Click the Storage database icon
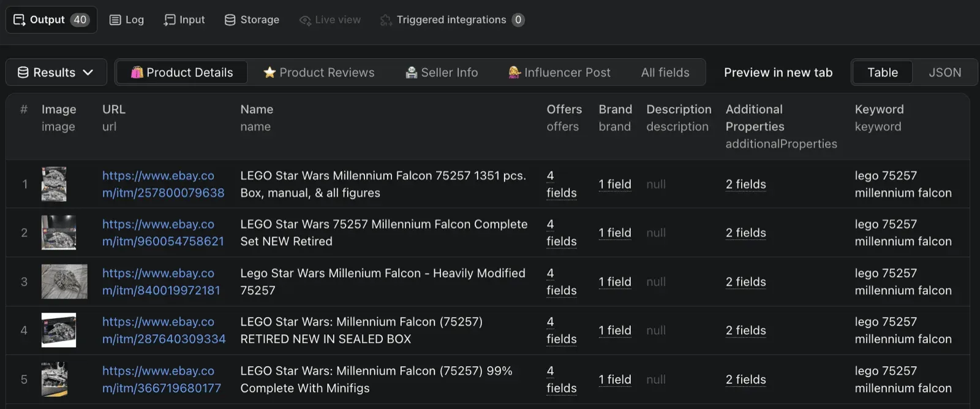Screen dimensions: 980x409 tap(230, 20)
